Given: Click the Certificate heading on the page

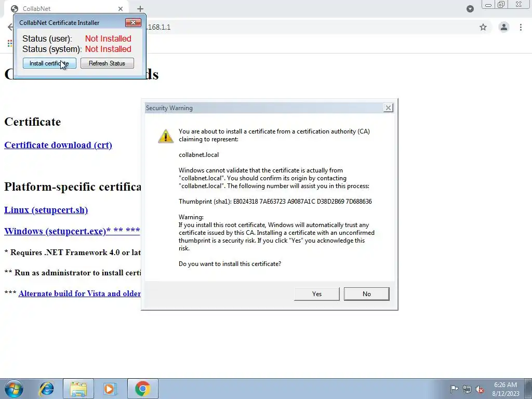Looking at the screenshot, I should (33, 122).
